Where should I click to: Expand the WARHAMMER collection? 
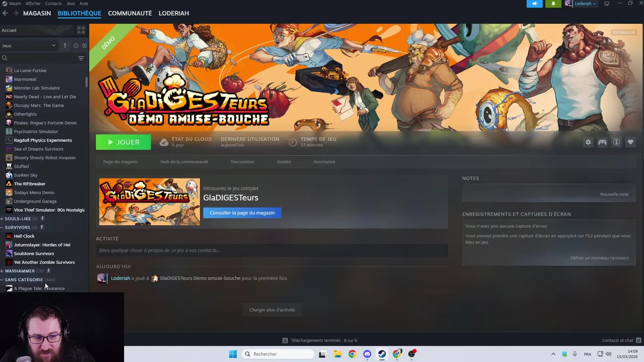pos(2,271)
